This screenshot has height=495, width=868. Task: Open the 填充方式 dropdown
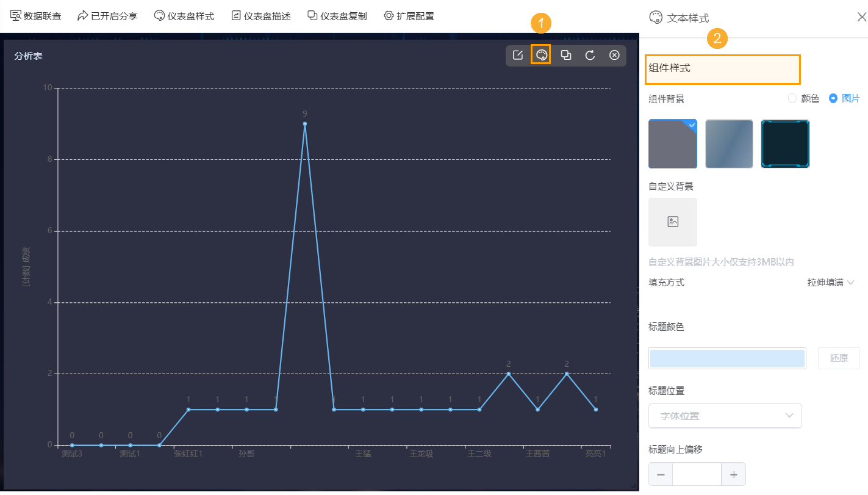831,282
